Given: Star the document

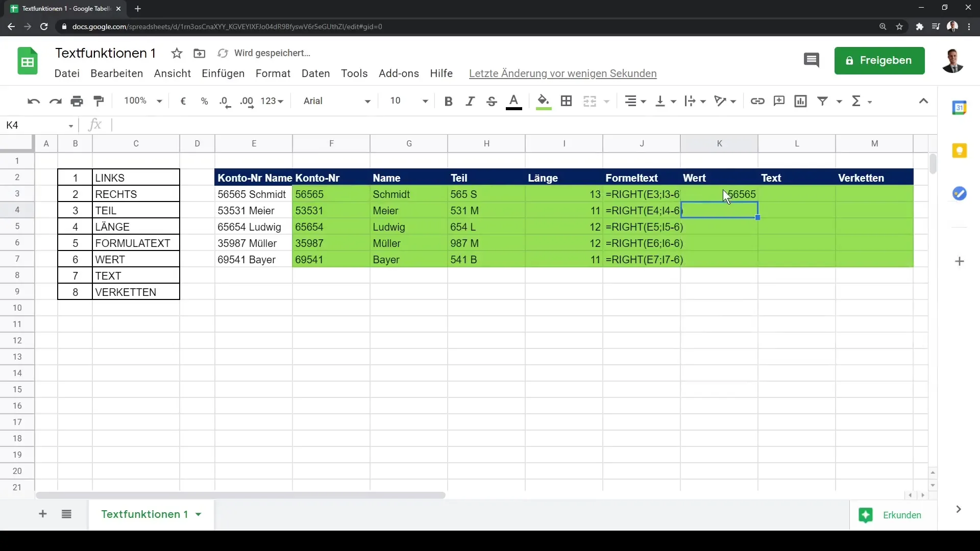Looking at the screenshot, I should 177,53.
